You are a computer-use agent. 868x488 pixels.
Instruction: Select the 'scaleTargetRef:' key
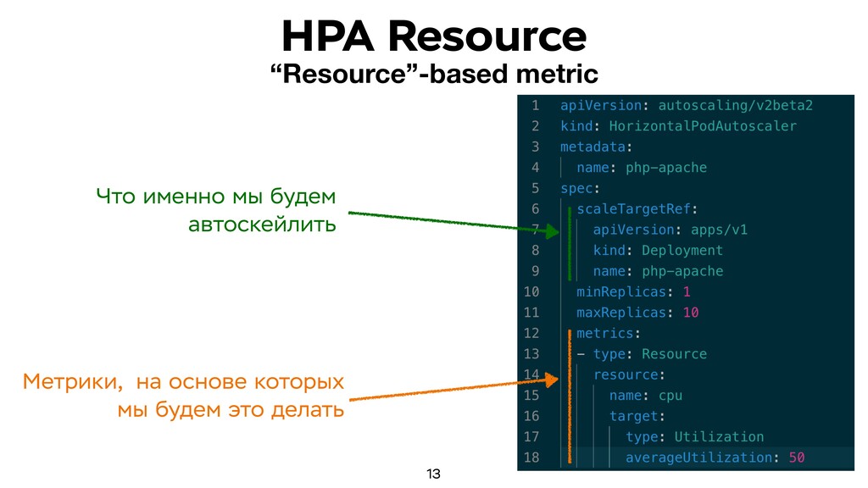tap(637, 209)
